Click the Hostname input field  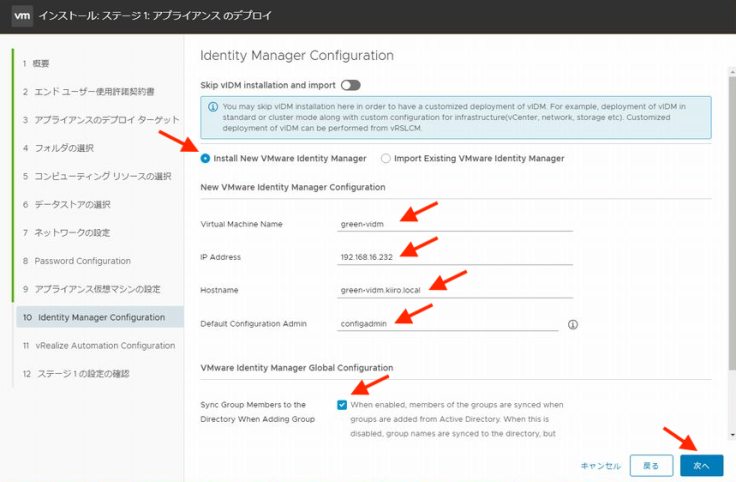[454, 290]
